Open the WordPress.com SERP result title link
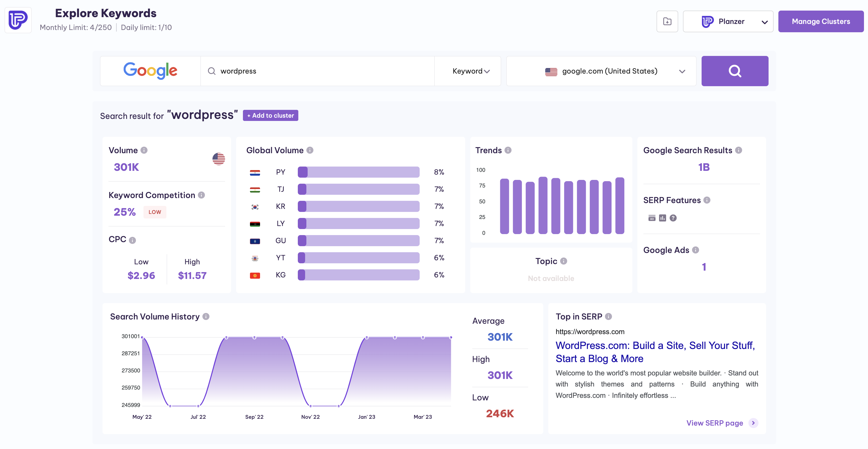The height and width of the screenshot is (449, 868). pos(655,352)
